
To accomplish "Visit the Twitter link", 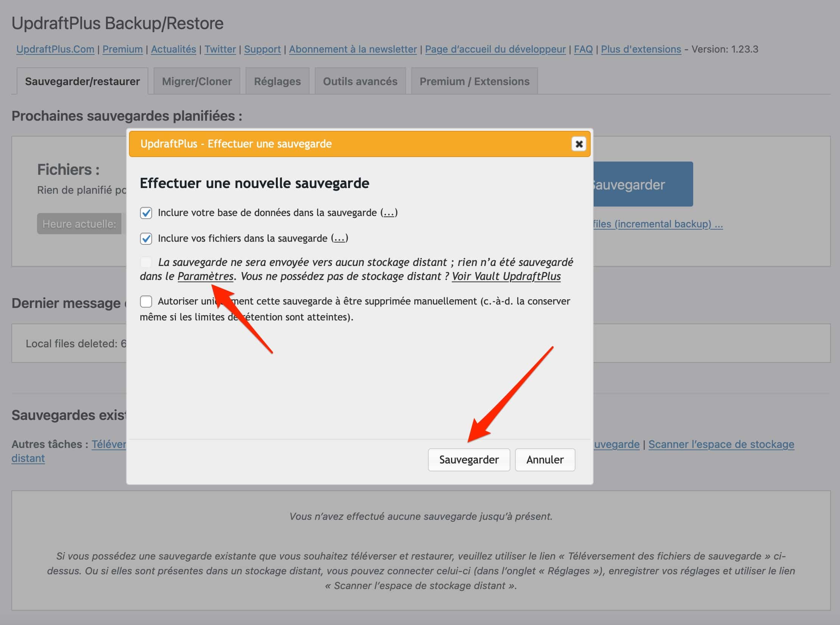I will (220, 49).
